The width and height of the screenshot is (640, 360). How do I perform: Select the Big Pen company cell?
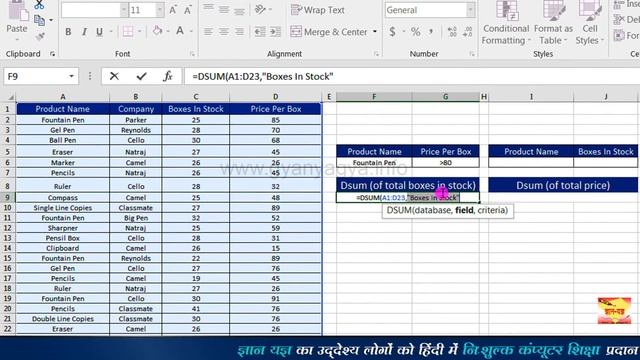pos(136,218)
